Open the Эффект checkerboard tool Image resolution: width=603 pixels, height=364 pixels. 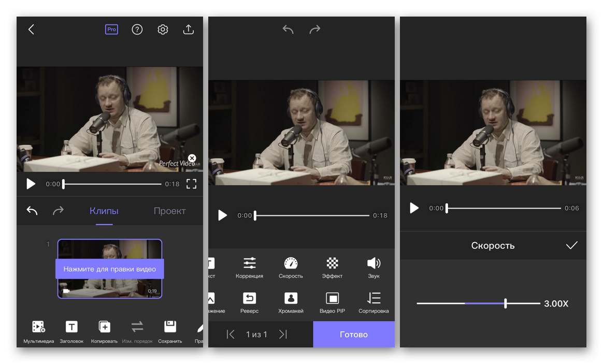(x=332, y=268)
